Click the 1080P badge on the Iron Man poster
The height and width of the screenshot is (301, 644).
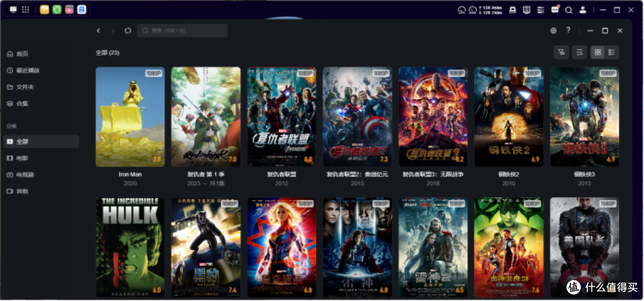pos(154,73)
